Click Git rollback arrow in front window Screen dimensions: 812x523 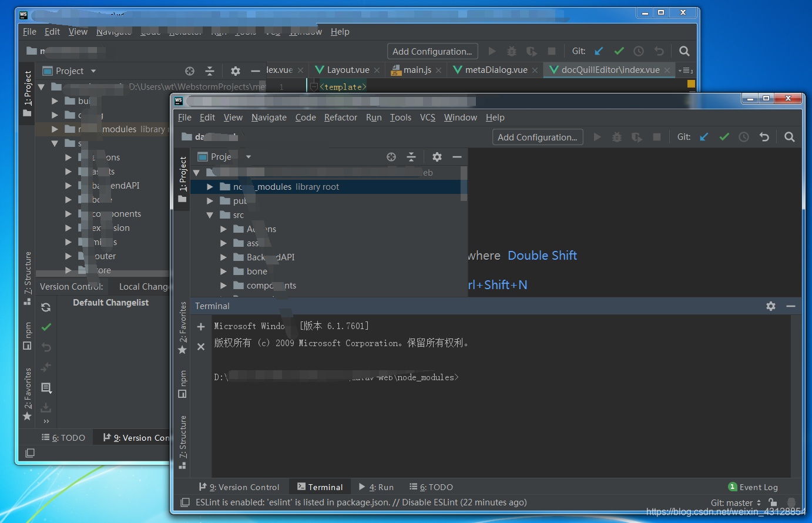[x=764, y=137]
